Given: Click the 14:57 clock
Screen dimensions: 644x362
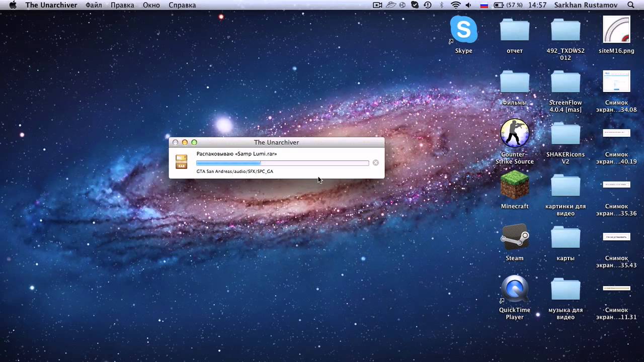Looking at the screenshot, I should 537,5.
